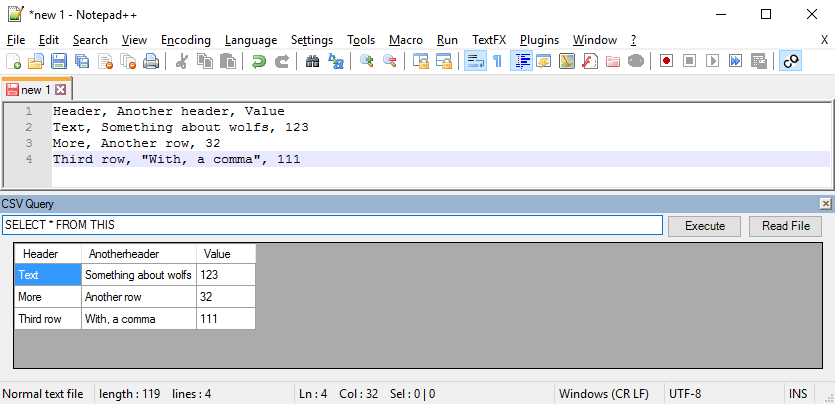835x404 pixels.
Task: Click the green Undo arrow
Action: point(258,61)
